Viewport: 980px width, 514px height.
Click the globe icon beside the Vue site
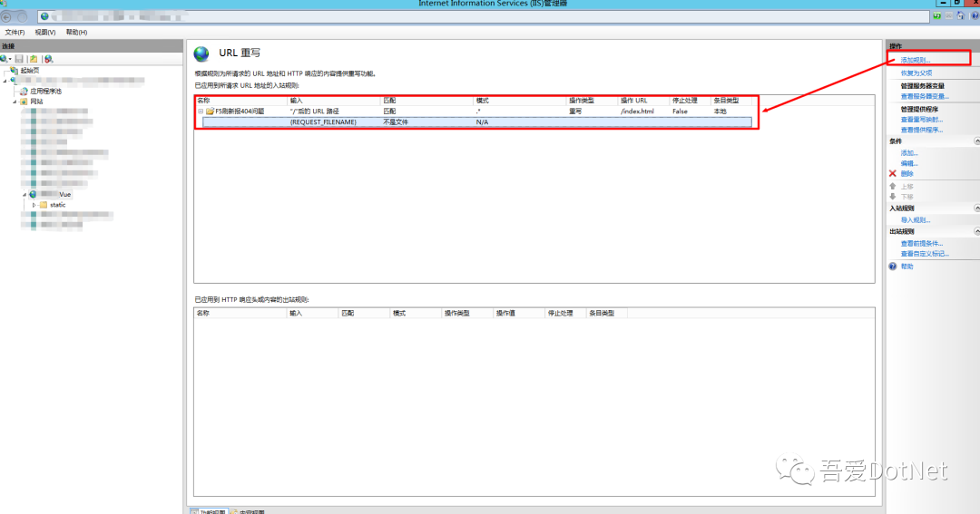34,194
